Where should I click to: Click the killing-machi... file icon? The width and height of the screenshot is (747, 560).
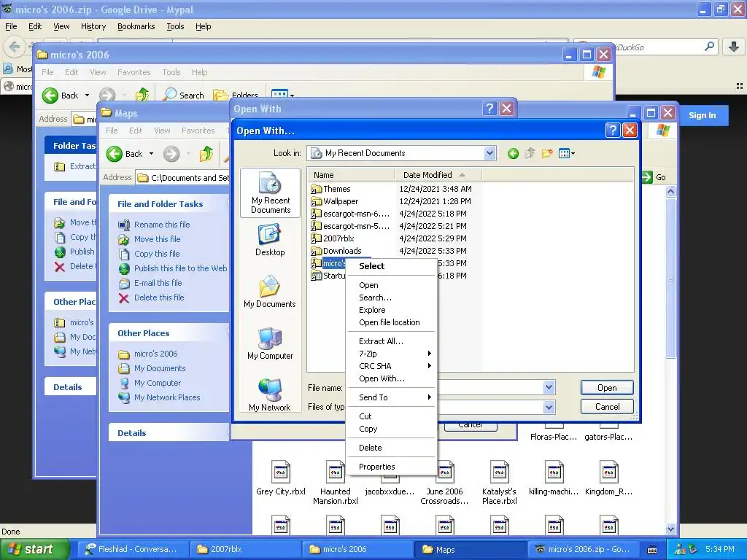pyautogui.click(x=554, y=472)
